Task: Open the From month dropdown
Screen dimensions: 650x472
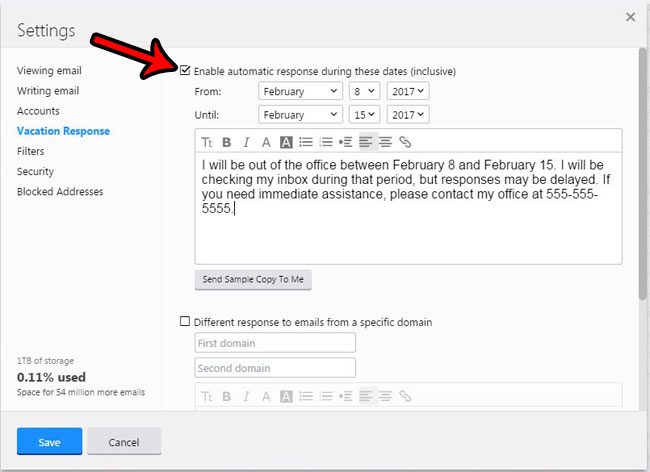Action: pos(301,91)
